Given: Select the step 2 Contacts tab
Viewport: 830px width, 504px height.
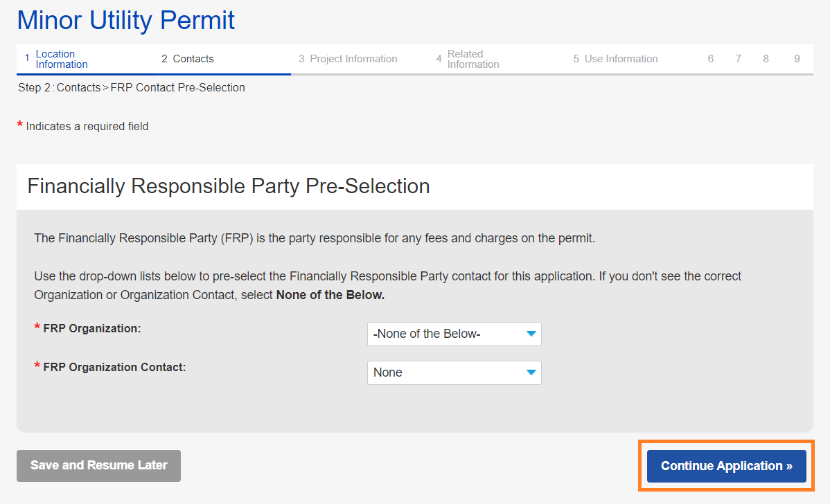Looking at the screenshot, I should (193, 59).
